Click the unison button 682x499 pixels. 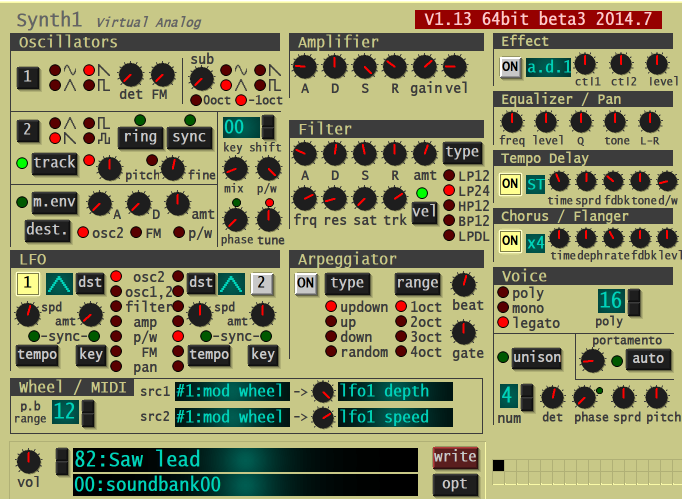[x=536, y=358]
